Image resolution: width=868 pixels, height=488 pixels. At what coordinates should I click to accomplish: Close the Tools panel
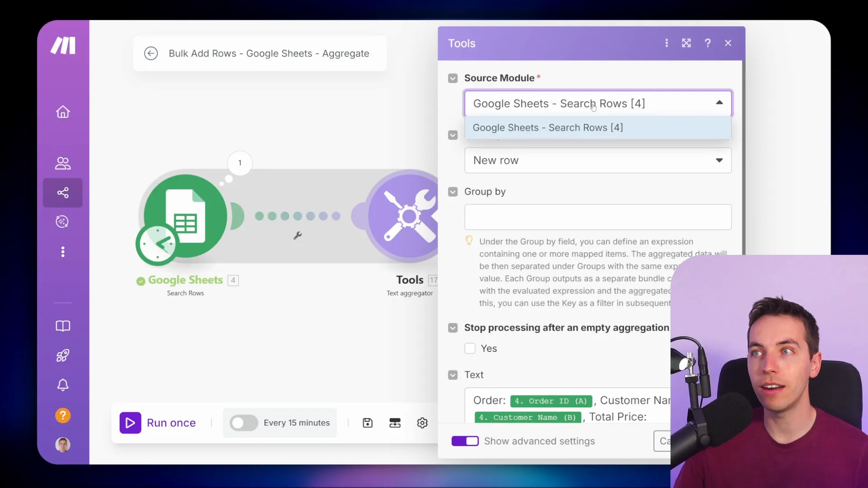(x=728, y=43)
